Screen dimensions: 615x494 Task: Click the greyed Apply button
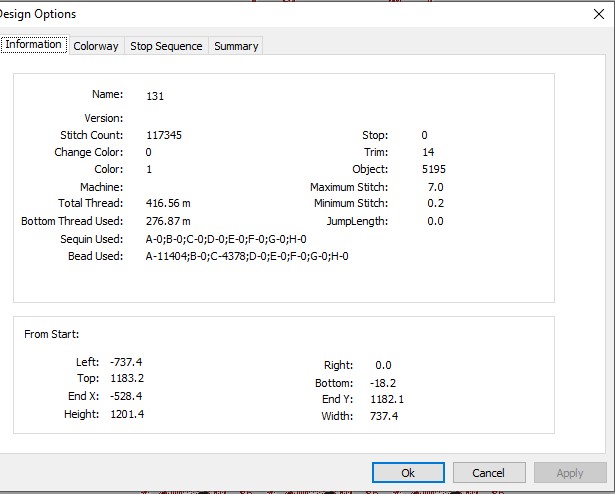click(x=570, y=472)
